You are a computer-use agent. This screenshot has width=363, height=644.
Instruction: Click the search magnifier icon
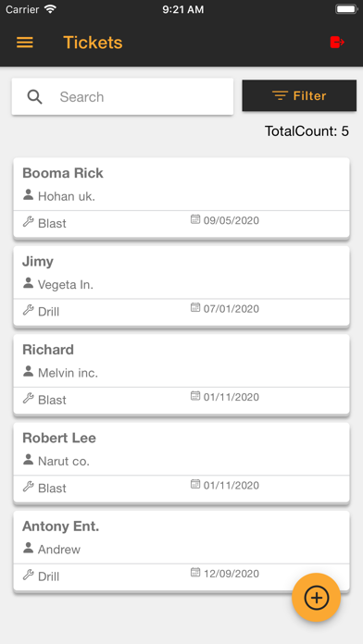34,97
